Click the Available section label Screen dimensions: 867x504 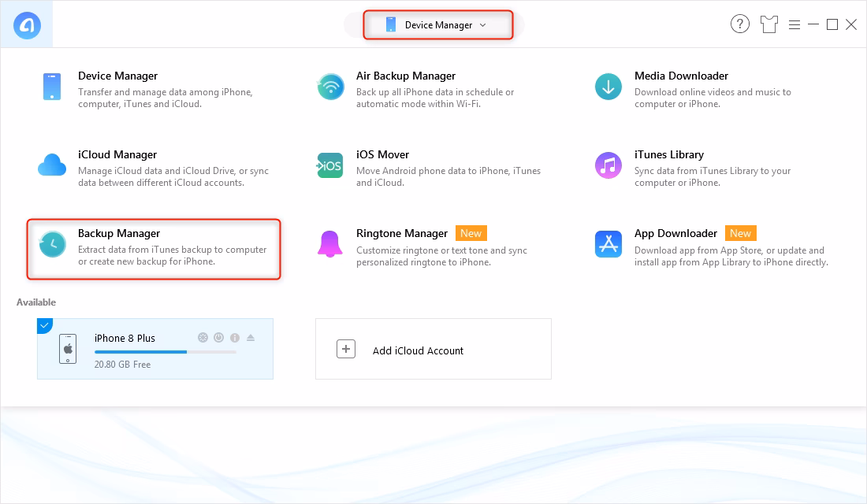[x=36, y=302]
